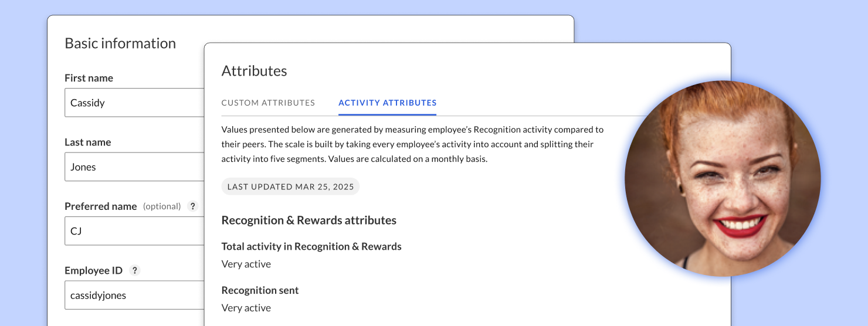Click the employee profile photo

[723, 178]
